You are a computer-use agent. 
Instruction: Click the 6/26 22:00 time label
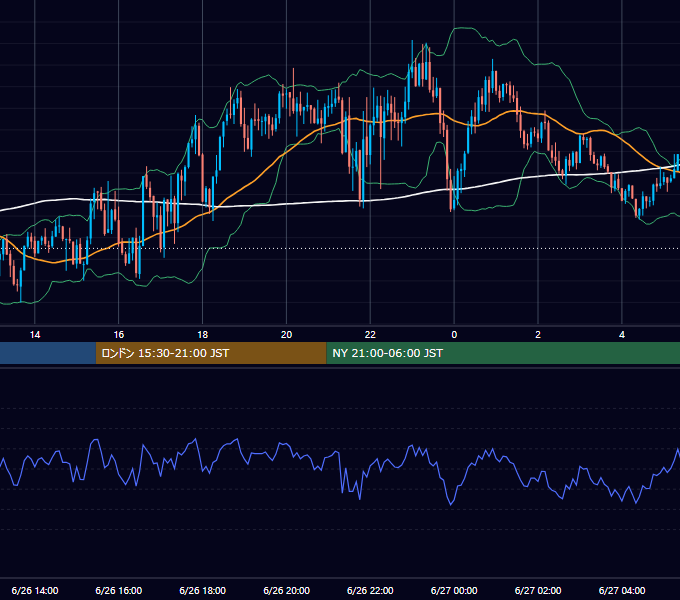[x=370, y=590]
